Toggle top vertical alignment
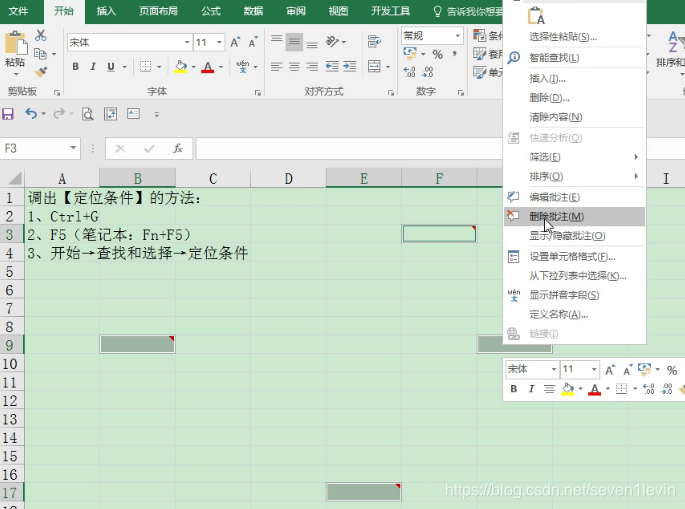The image size is (685, 509). (277, 42)
